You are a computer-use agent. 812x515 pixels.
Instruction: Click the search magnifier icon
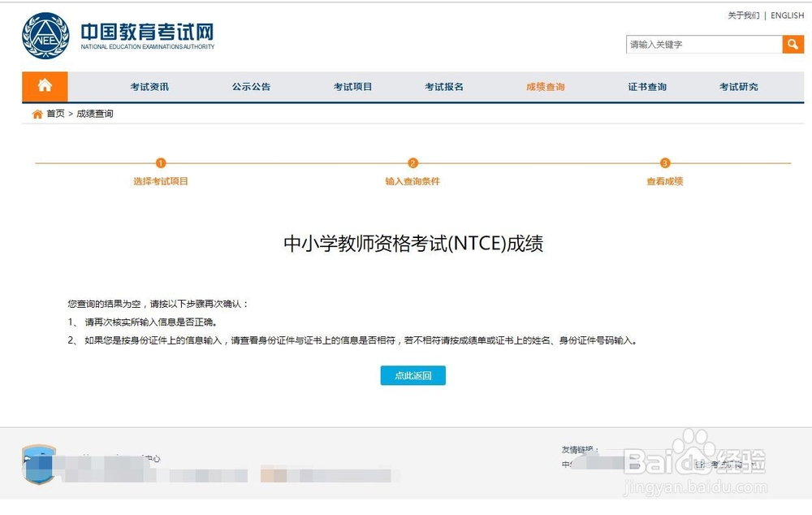tap(793, 44)
